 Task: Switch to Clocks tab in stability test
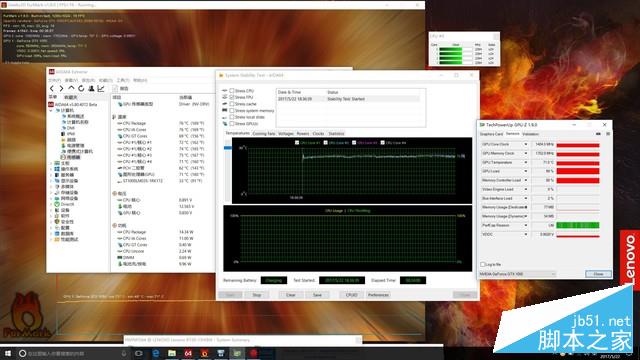[318, 133]
